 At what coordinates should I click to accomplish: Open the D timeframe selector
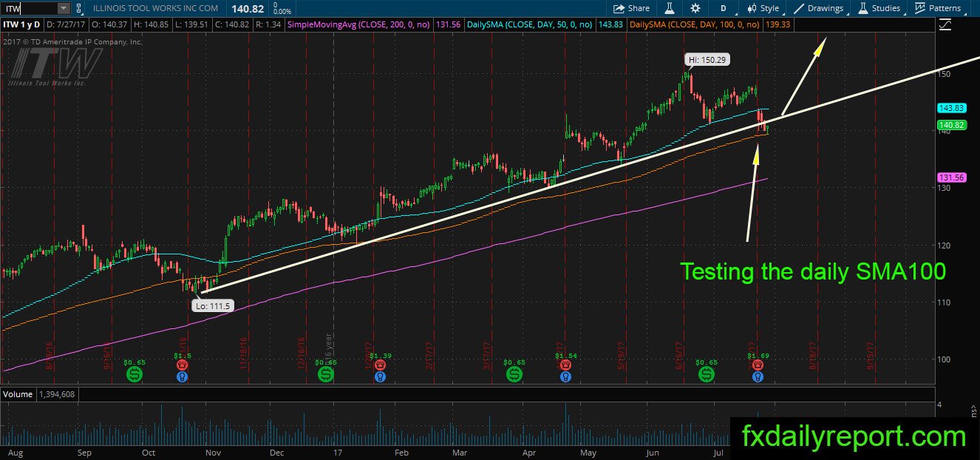pos(723,8)
